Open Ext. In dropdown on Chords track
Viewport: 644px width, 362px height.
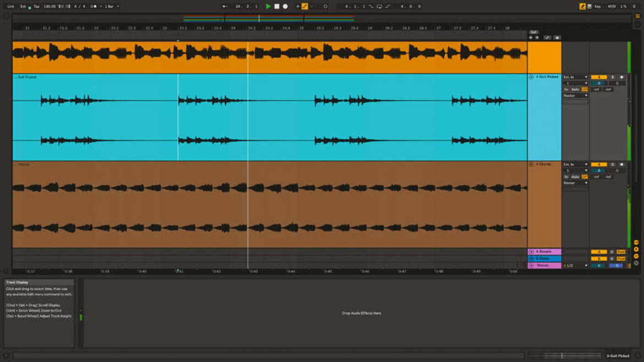[575, 165]
